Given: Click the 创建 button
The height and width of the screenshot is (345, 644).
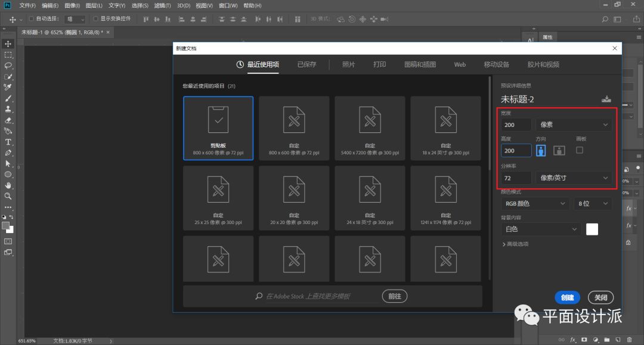Looking at the screenshot, I should [567, 297].
